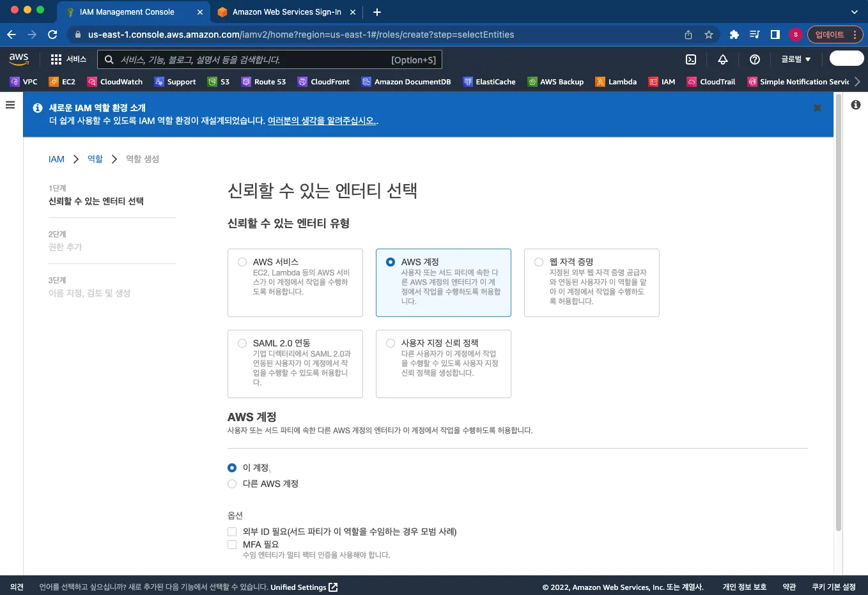Open the services grid menu icon
Screen dimensions: 868x595
(x=56, y=59)
